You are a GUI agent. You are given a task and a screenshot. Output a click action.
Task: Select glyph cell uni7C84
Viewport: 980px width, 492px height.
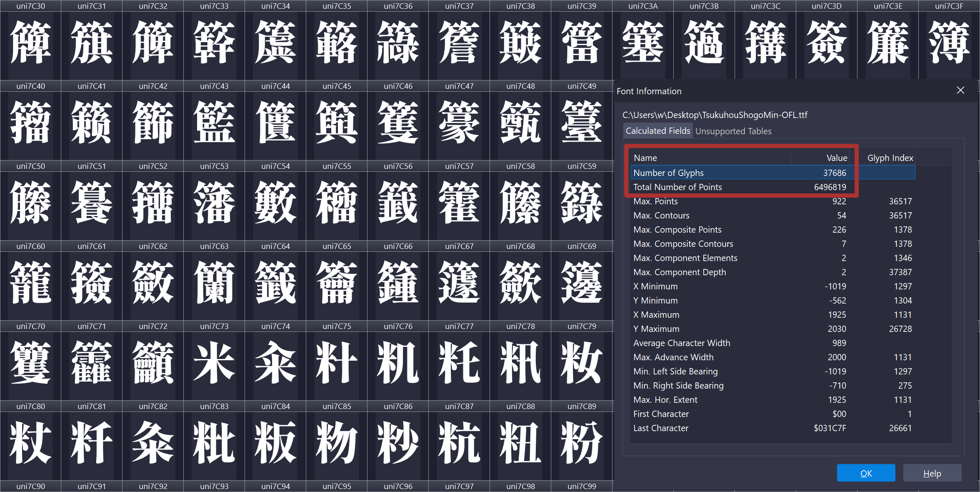tap(275, 440)
